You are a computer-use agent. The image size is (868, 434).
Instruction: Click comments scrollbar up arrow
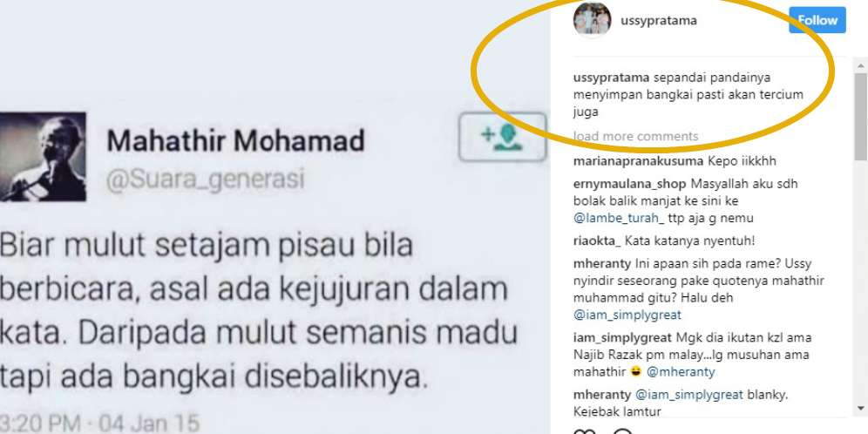(x=861, y=65)
